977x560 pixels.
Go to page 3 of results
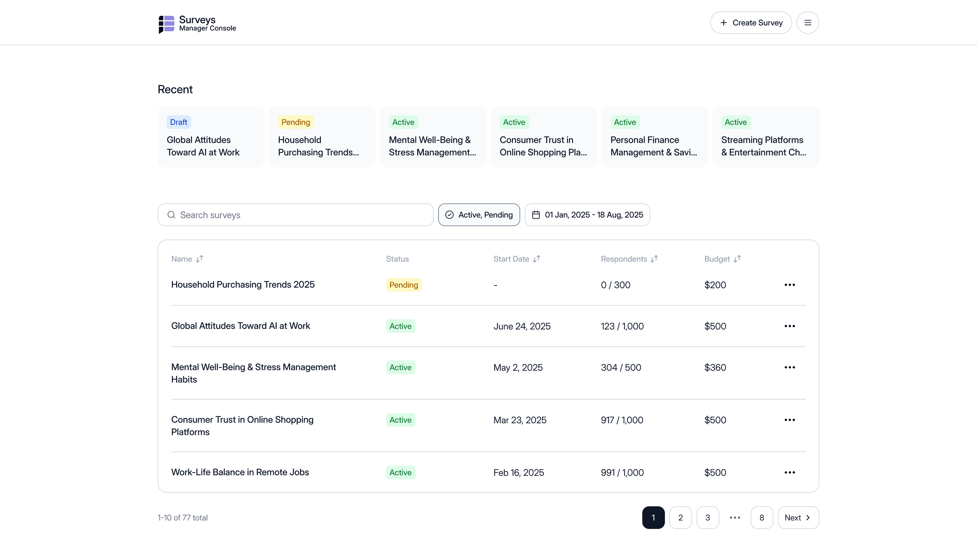tap(707, 518)
